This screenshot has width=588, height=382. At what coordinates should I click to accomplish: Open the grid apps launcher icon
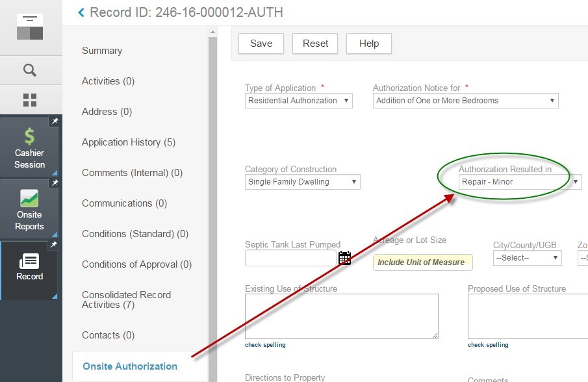pos(30,100)
